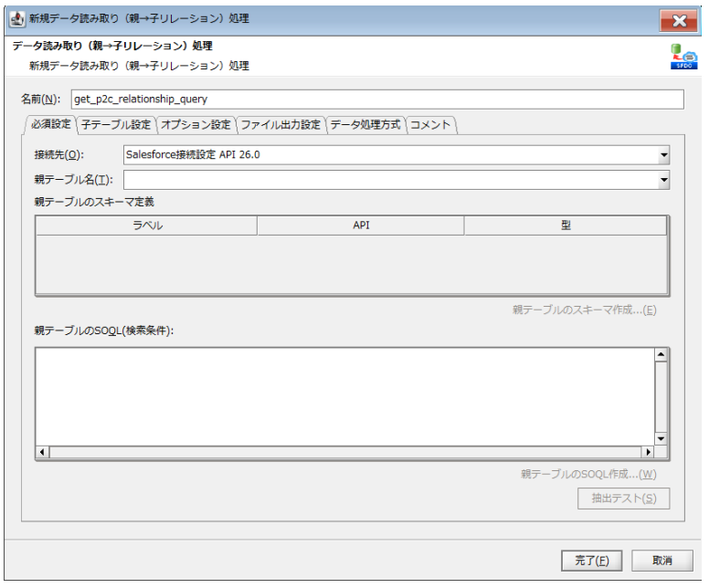Open the データ処理方式 tab
This screenshot has width=709, height=588.
click(365, 125)
